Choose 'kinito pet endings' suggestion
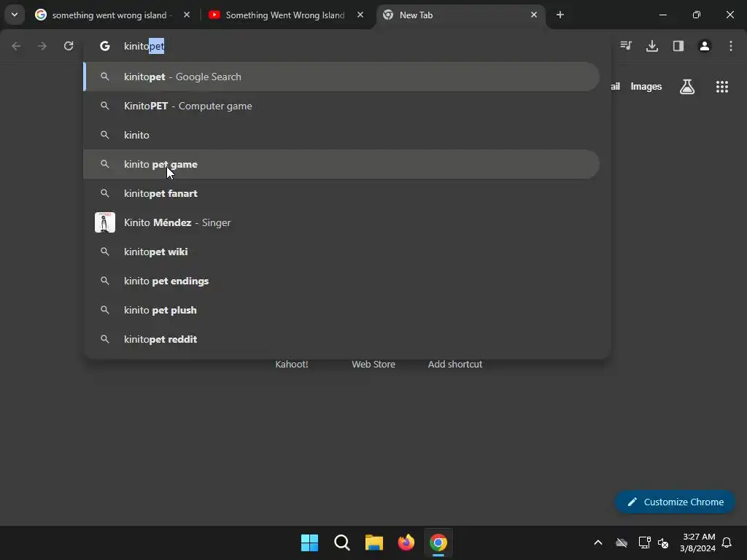 tap(341, 281)
